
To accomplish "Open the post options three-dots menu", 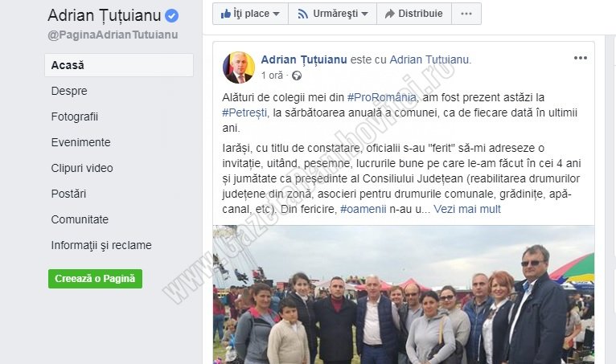I will pos(581,58).
